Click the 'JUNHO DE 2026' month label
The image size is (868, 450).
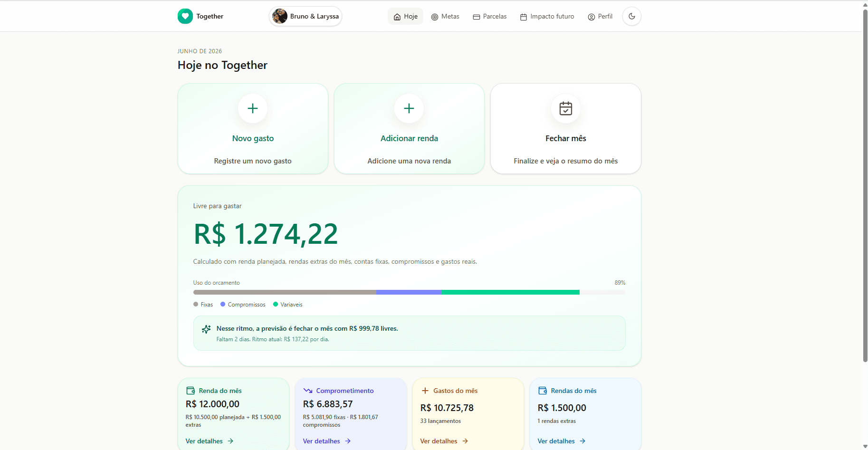(200, 51)
